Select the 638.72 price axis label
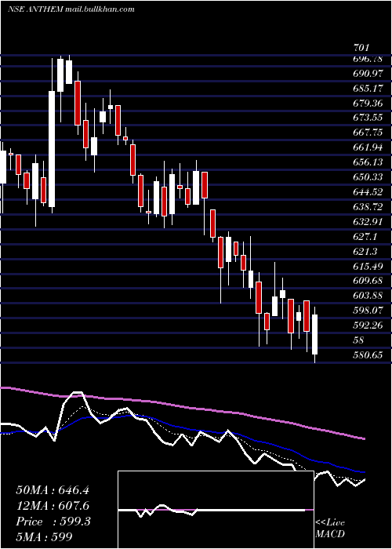 pos(368,207)
